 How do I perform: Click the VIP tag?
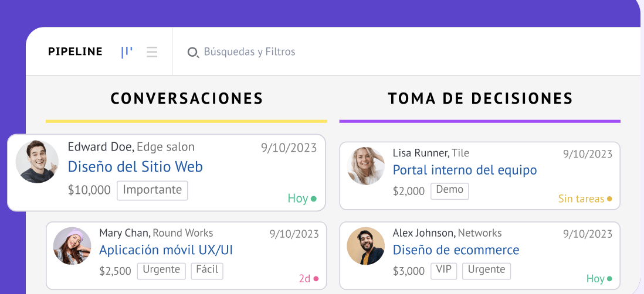click(x=444, y=271)
